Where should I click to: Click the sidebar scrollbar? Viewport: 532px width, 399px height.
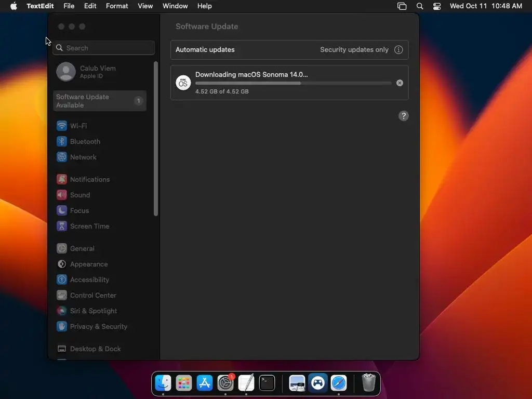point(156,139)
